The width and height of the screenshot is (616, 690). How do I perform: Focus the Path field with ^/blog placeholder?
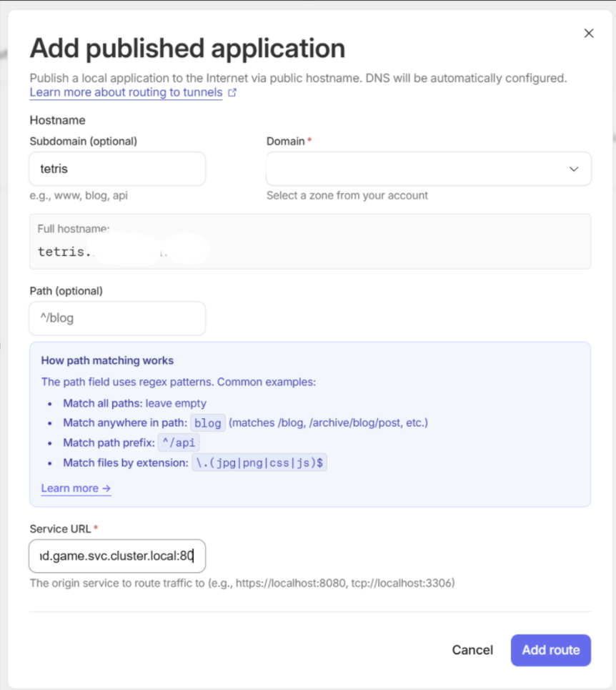click(x=117, y=318)
